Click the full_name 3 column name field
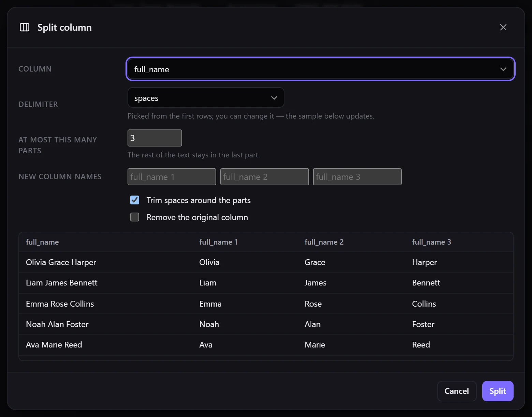Viewport: 532px width, 417px height. 357,177
